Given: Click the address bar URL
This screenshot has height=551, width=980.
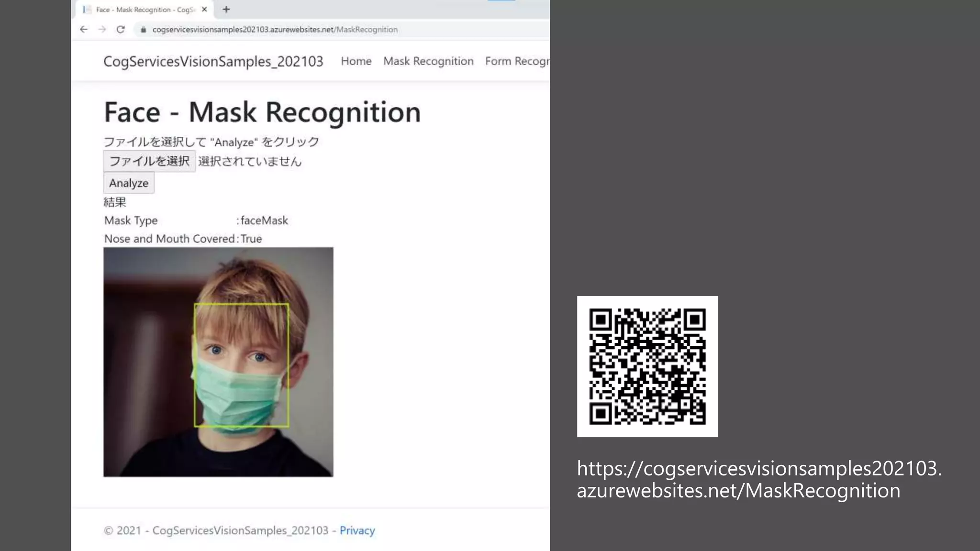Looking at the screenshot, I should coord(275,30).
